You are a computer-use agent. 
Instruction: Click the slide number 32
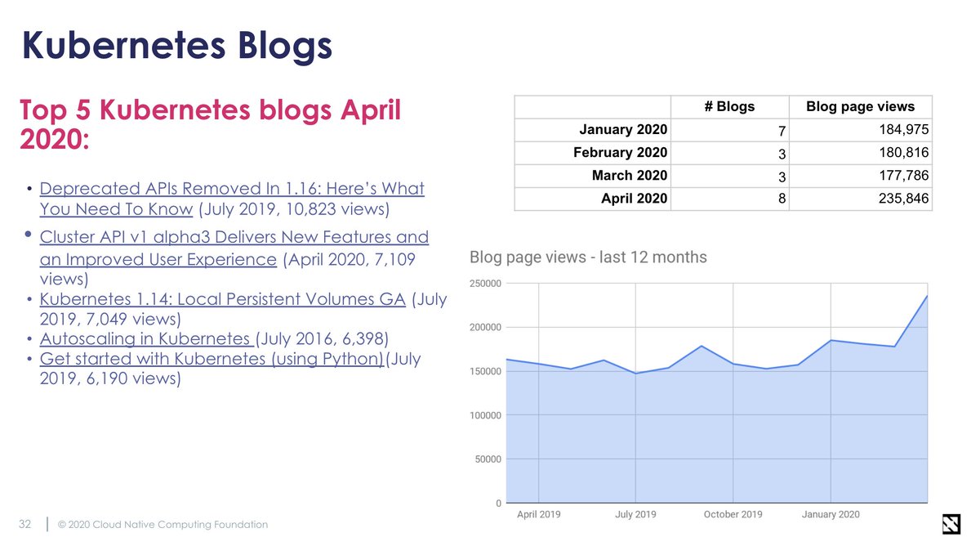(24, 524)
